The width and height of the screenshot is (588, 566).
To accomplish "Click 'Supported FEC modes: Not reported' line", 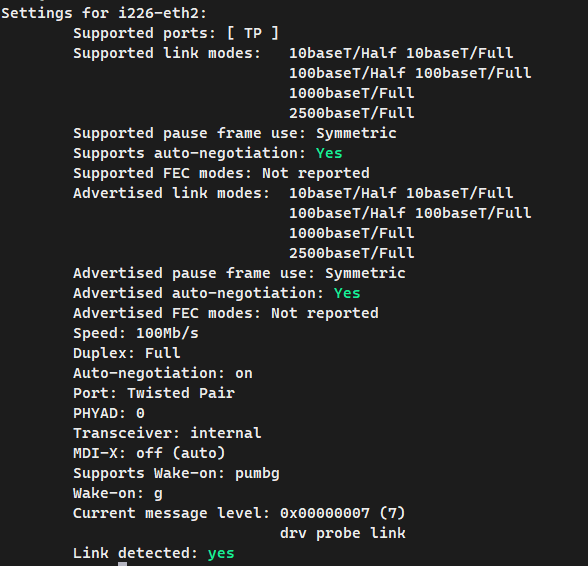I will pyautogui.click(x=221, y=173).
